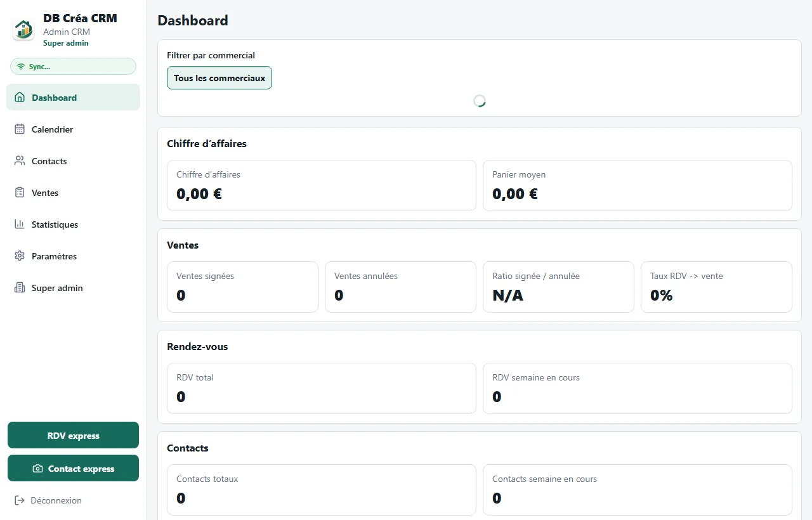Click the Sync... status pill

pyautogui.click(x=73, y=67)
